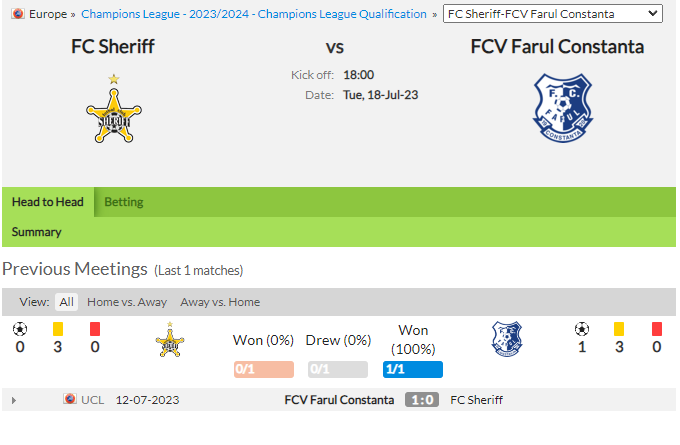680x445 pixels.
Task: Select the Head to Head tab
Action: 48,202
